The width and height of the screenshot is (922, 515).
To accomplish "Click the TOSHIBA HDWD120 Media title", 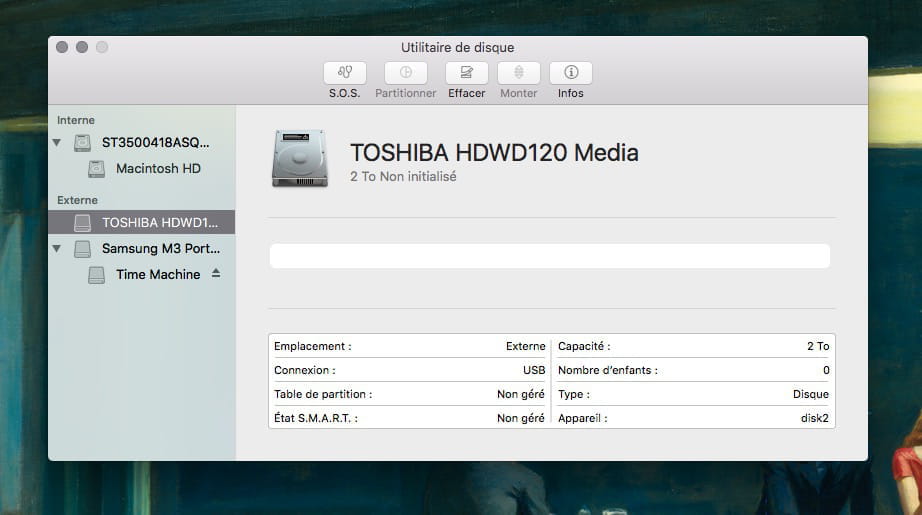I will click(495, 153).
